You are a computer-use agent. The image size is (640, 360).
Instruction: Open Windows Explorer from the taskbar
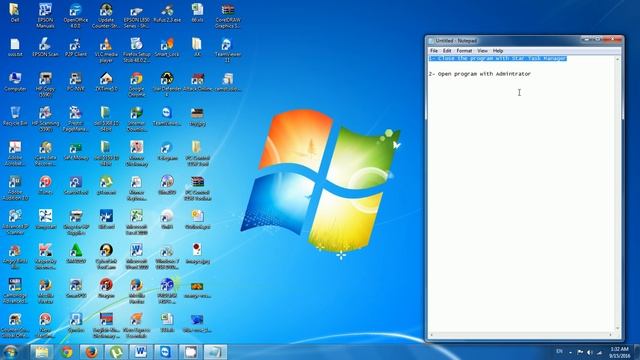pyautogui.click(x=42, y=352)
